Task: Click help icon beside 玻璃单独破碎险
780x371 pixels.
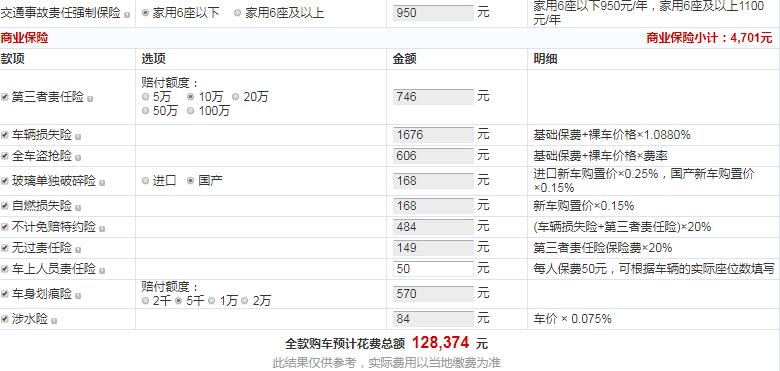Action: [102, 183]
